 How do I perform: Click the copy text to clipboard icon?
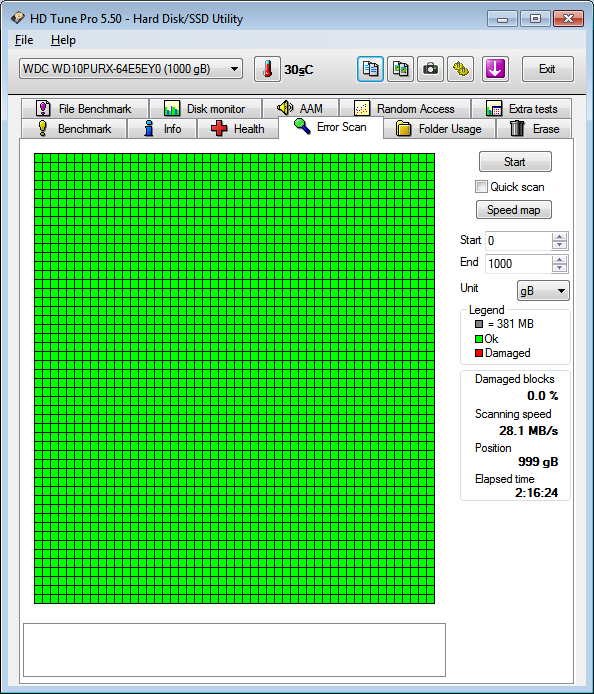(x=370, y=69)
